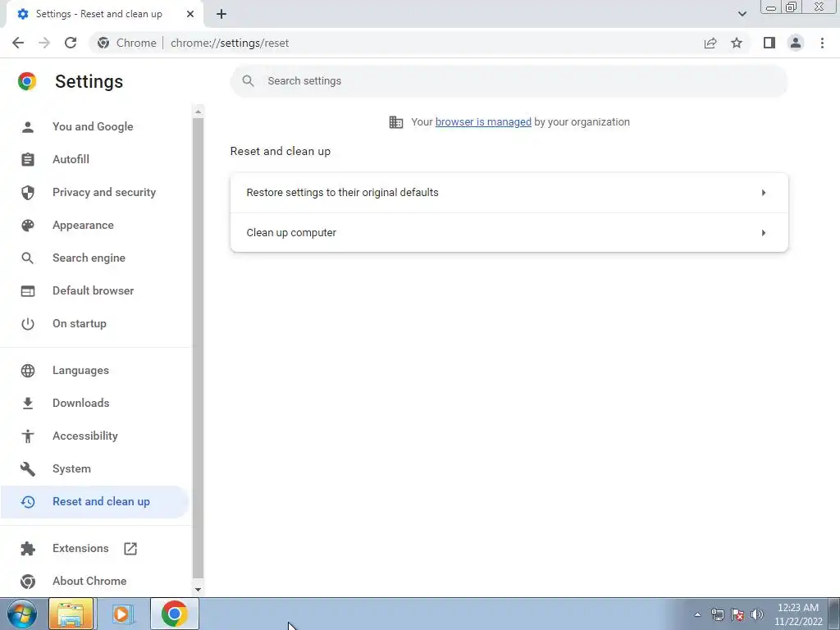Open Autofill settings

click(x=94, y=159)
